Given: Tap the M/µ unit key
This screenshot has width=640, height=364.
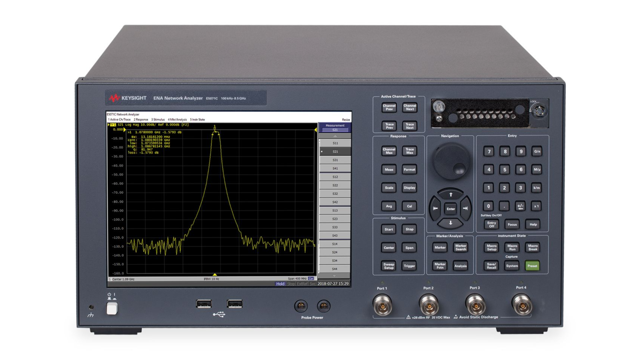Looking at the screenshot, I should coord(537,169).
